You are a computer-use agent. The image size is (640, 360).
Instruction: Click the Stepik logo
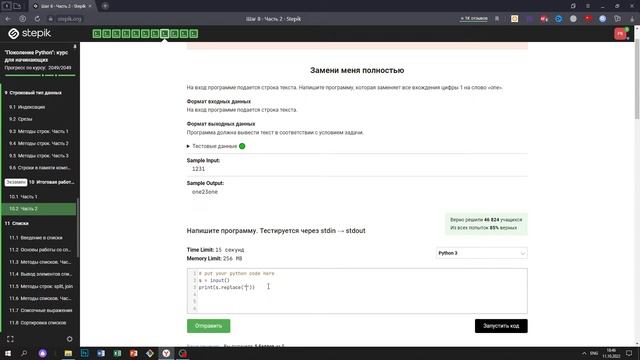(x=29, y=33)
